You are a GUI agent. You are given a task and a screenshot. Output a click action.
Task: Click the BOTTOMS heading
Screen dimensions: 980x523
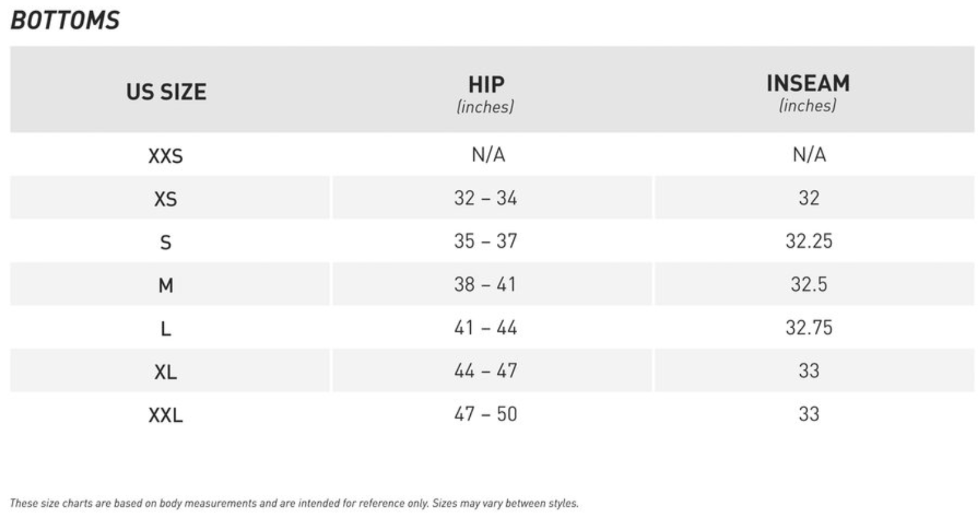pyautogui.click(x=65, y=21)
